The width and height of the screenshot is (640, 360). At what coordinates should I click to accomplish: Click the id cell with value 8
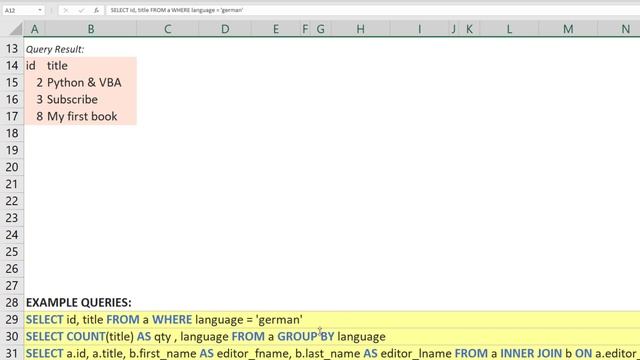click(x=35, y=116)
